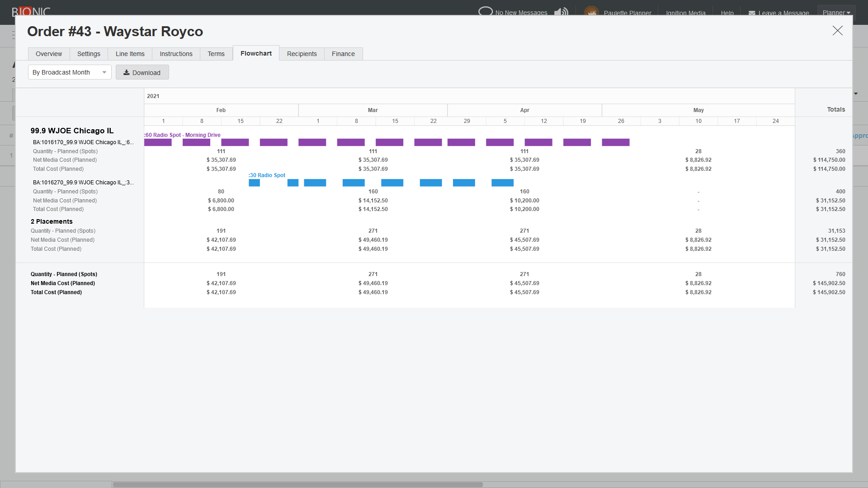
Task: Click the first blue :30 spot bar
Action: [x=254, y=183]
